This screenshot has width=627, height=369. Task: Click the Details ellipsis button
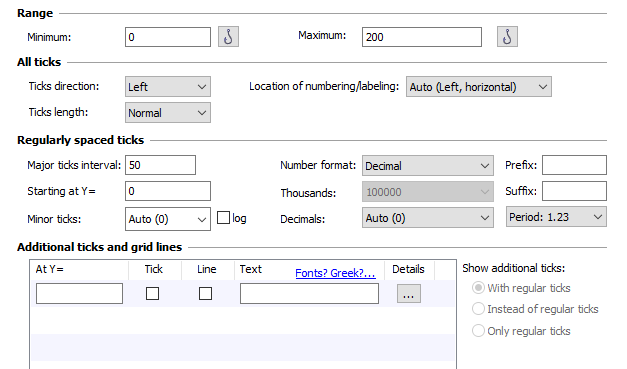tap(409, 293)
